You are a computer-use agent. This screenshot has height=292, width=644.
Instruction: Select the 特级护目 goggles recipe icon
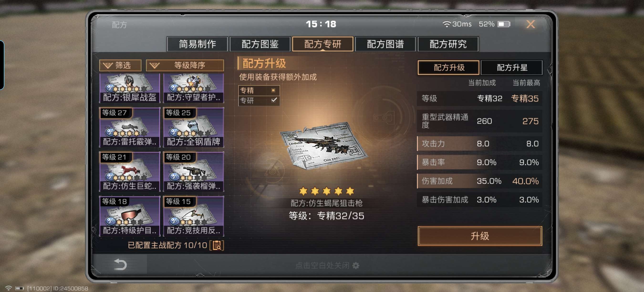click(130, 216)
